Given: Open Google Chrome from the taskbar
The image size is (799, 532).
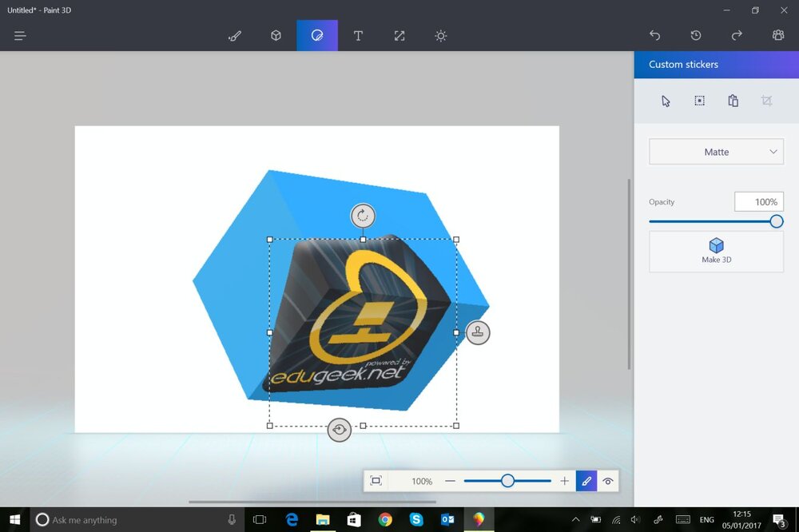Looking at the screenshot, I should pyautogui.click(x=385, y=520).
